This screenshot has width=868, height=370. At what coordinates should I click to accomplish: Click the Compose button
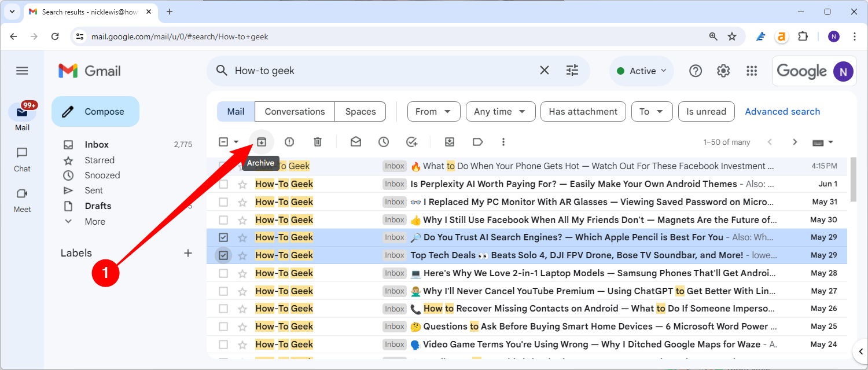click(x=95, y=111)
